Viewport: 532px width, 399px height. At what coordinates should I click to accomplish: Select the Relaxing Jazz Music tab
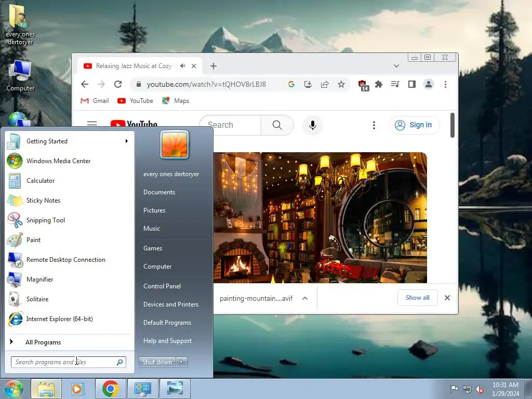(134, 66)
